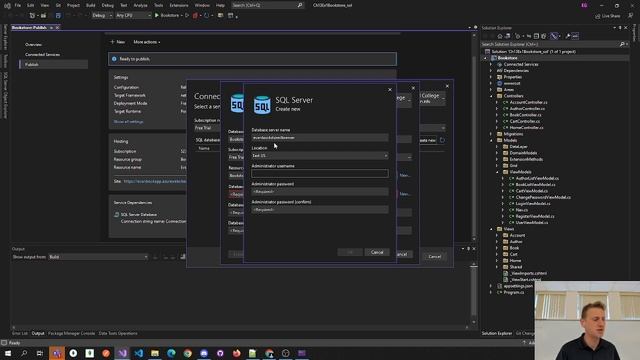Screen dimensions: 640x360
Task: Click the SQL Server Database dependency icon
Action: point(117,215)
